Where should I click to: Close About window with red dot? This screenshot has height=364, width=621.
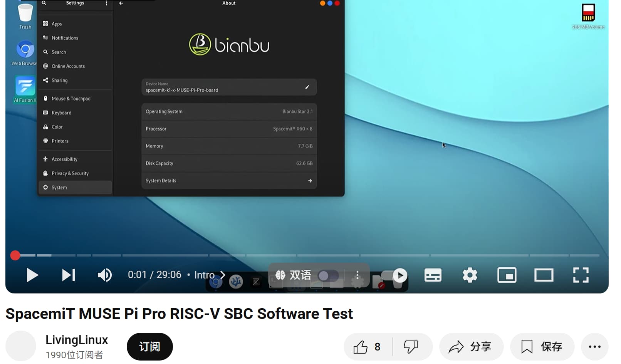click(337, 3)
